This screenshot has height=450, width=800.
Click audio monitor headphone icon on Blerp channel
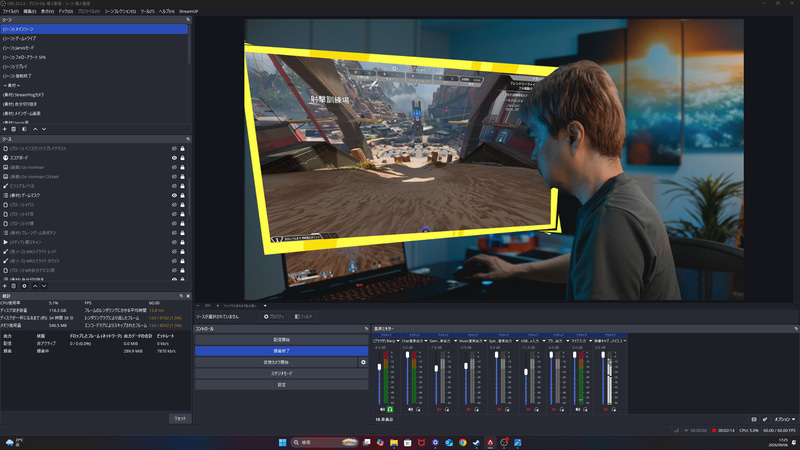click(390, 409)
